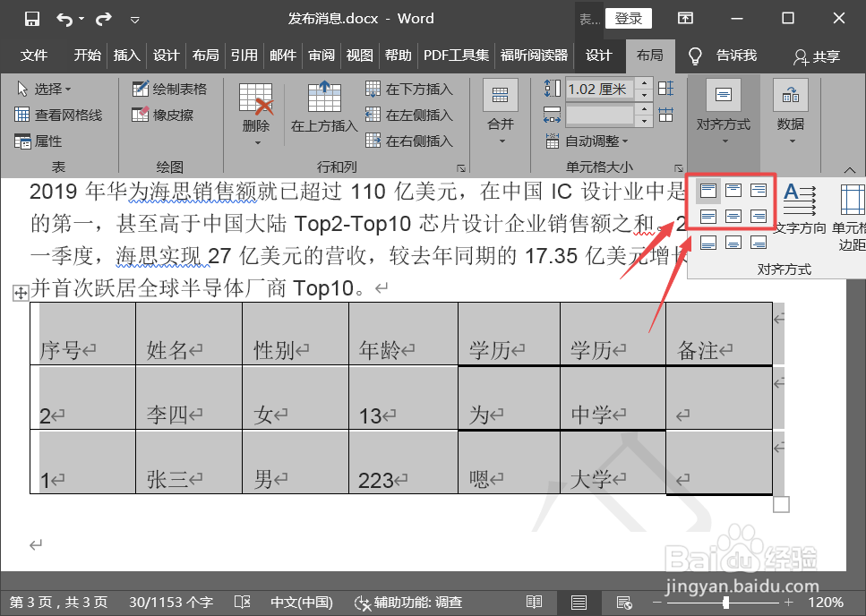Open the 行和列 dialog launcher

click(460, 168)
